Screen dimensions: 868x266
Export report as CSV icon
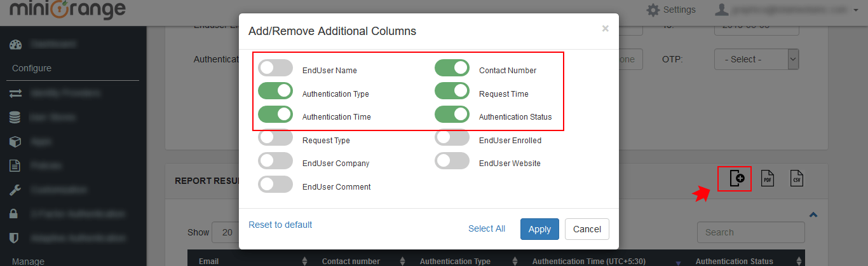797,179
